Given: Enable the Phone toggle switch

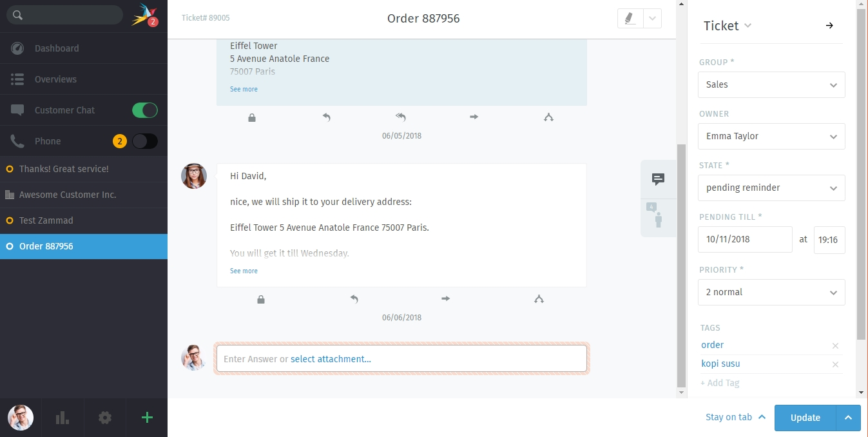Looking at the screenshot, I should [145, 141].
